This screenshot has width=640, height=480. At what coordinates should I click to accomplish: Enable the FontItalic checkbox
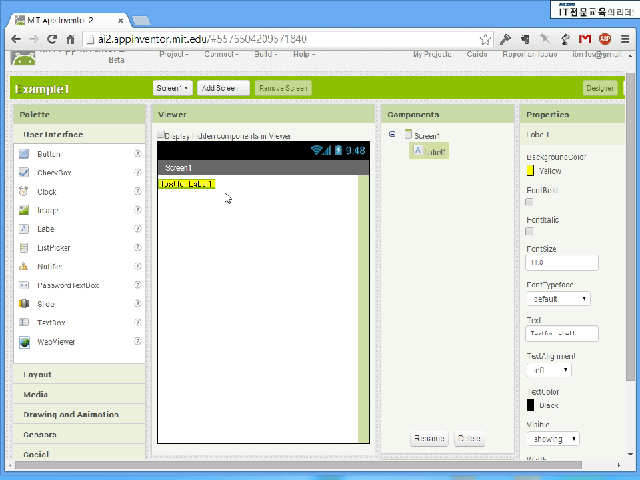[x=529, y=231]
